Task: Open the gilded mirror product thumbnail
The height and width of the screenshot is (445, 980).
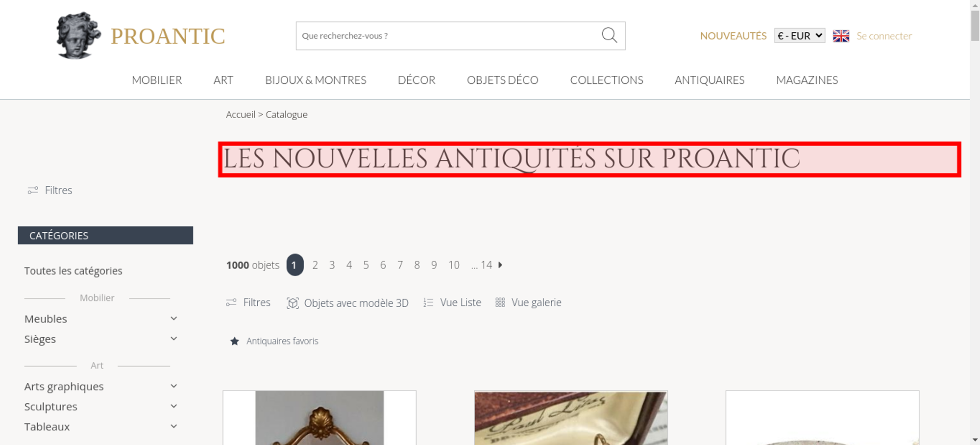Action: (x=319, y=418)
